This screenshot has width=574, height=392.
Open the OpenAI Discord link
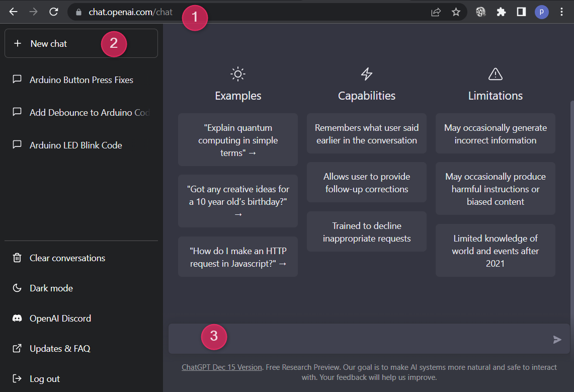81,319
